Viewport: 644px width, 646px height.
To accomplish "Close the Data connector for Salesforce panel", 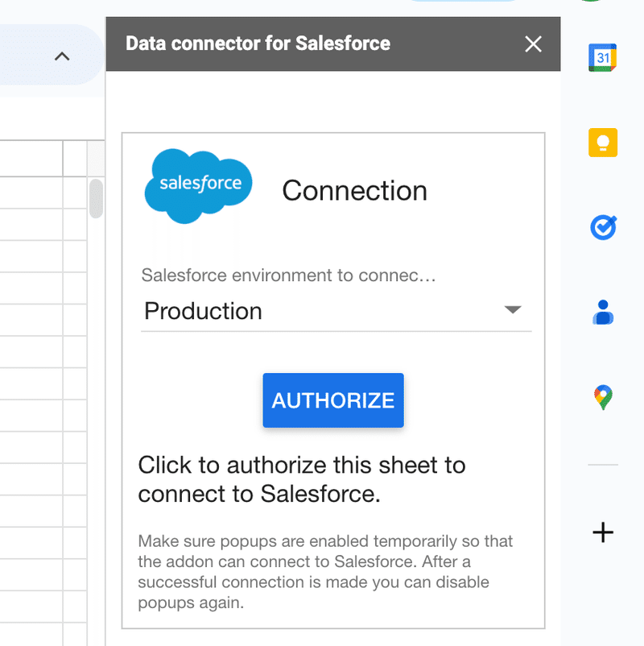I will pos(533,44).
